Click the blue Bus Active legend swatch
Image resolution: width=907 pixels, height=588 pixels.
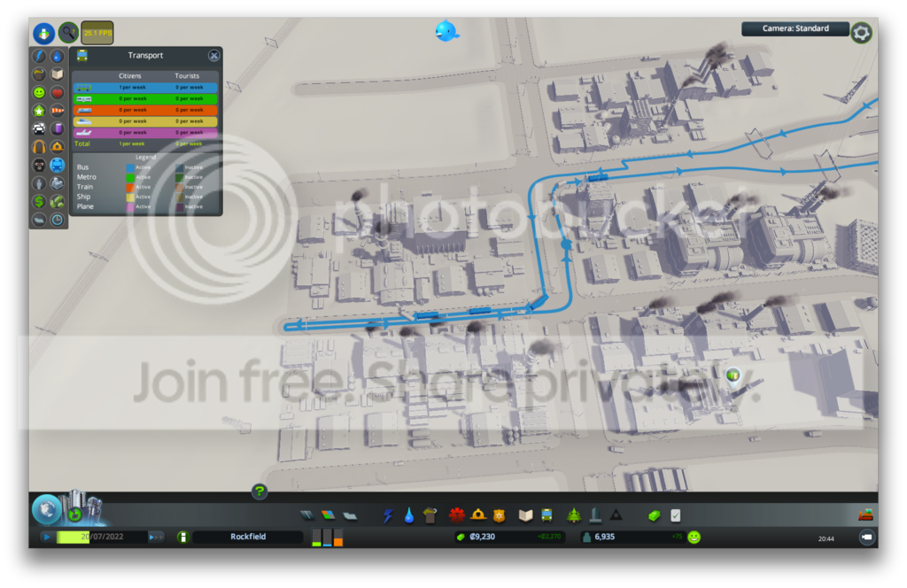point(130,167)
